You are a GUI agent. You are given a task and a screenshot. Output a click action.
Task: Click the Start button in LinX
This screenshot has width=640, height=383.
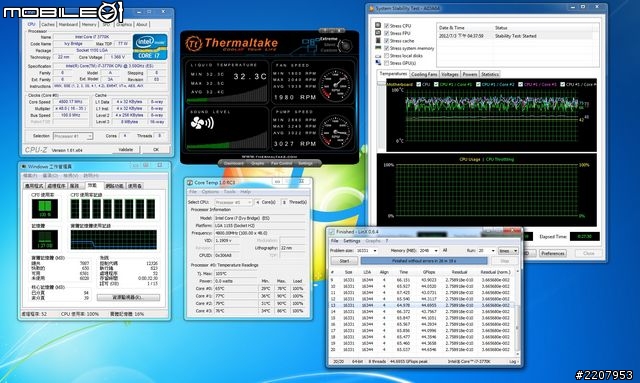[344, 261]
